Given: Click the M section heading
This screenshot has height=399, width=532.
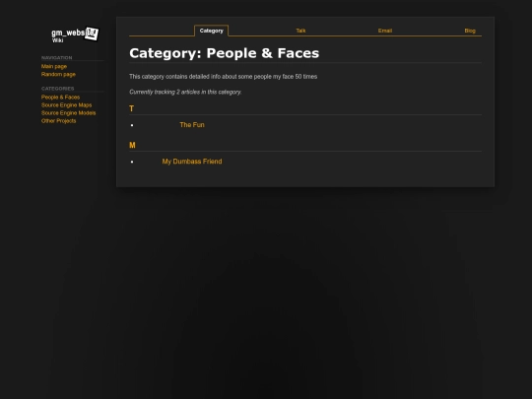Looking at the screenshot, I should 132,145.
